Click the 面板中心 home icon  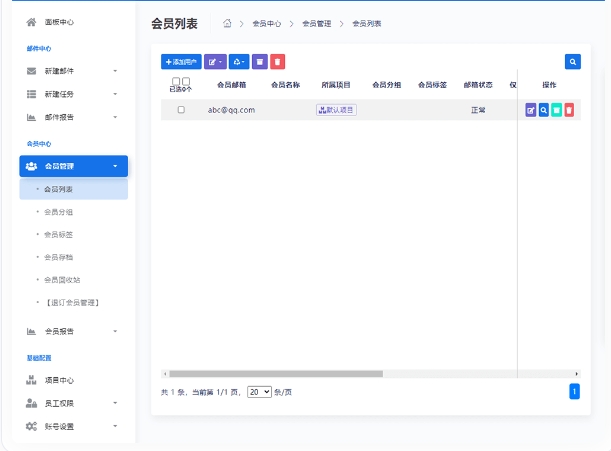pyautogui.click(x=32, y=22)
